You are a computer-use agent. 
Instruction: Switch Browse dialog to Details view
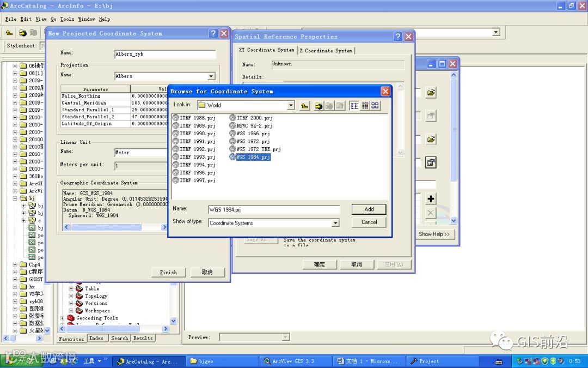(365, 106)
